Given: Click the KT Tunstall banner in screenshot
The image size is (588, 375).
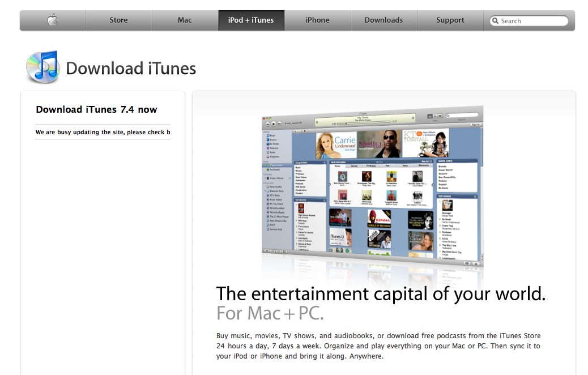Looking at the screenshot, I should point(425,143).
